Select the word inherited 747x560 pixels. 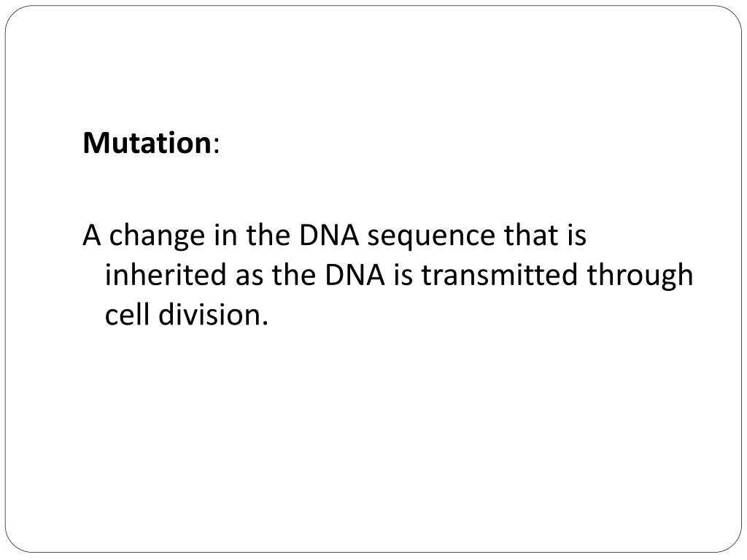166,274
